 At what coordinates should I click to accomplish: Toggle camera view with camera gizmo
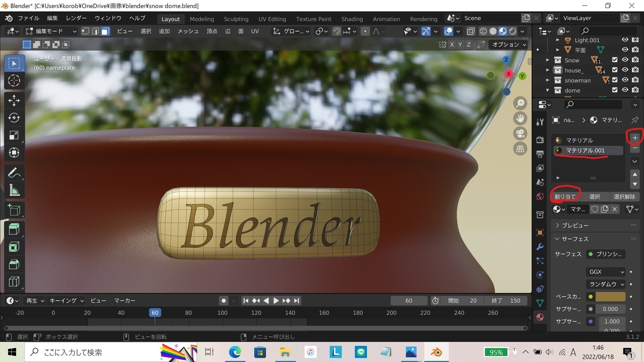tap(520, 134)
